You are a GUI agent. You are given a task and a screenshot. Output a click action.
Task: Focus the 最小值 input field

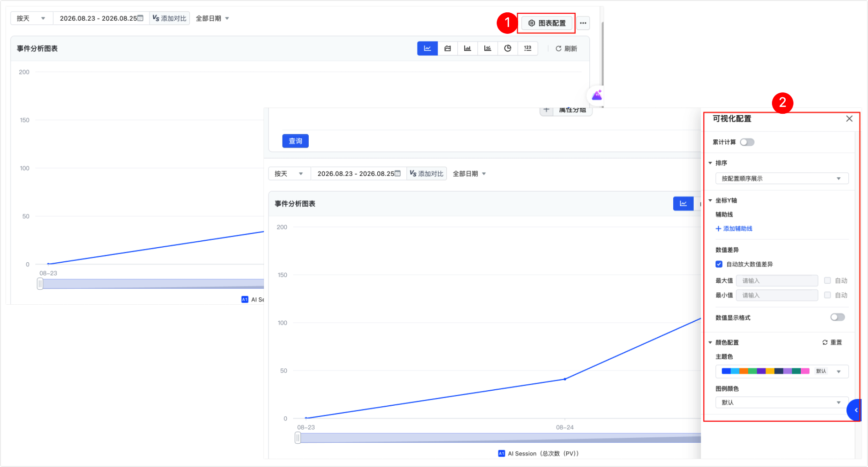(777, 295)
